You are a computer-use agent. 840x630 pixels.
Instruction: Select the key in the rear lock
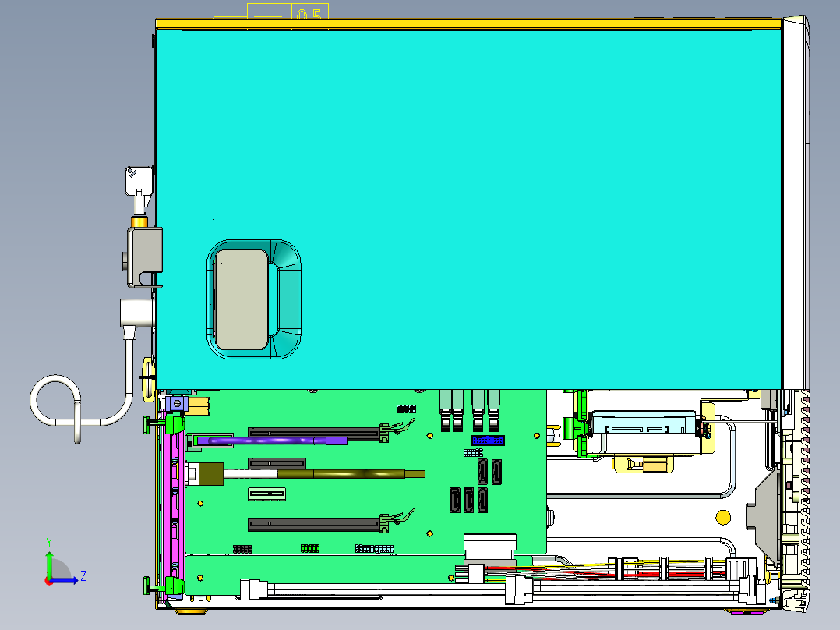[x=139, y=190]
